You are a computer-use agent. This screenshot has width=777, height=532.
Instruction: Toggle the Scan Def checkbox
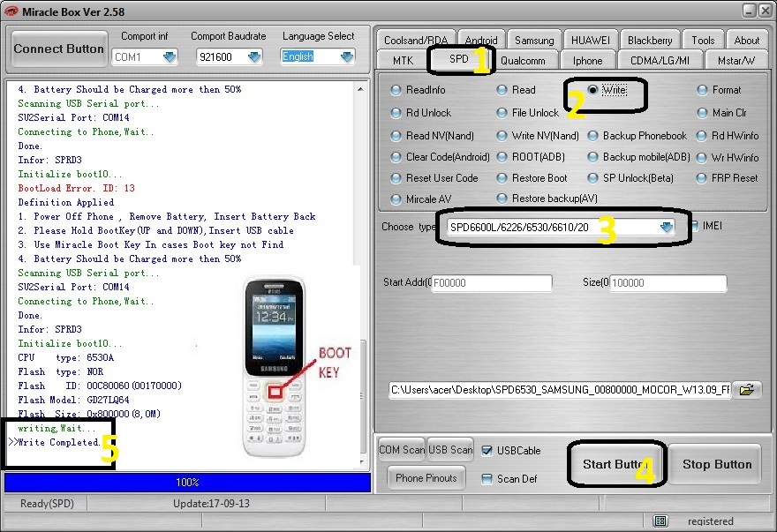click(x=488, y=479)
